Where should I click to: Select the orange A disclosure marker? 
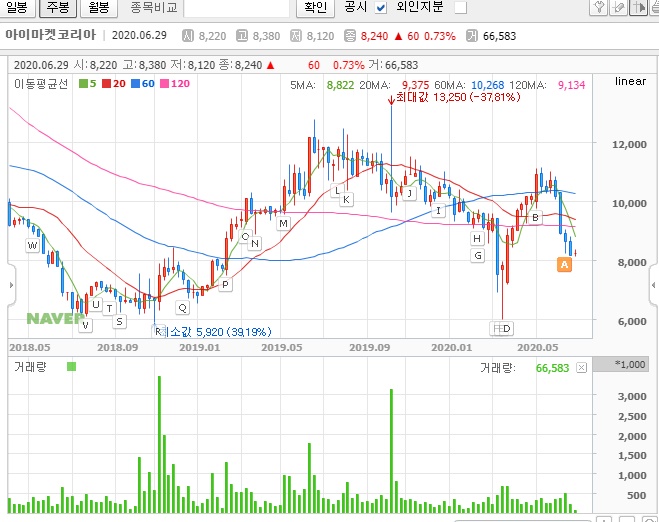pos(564,264)
